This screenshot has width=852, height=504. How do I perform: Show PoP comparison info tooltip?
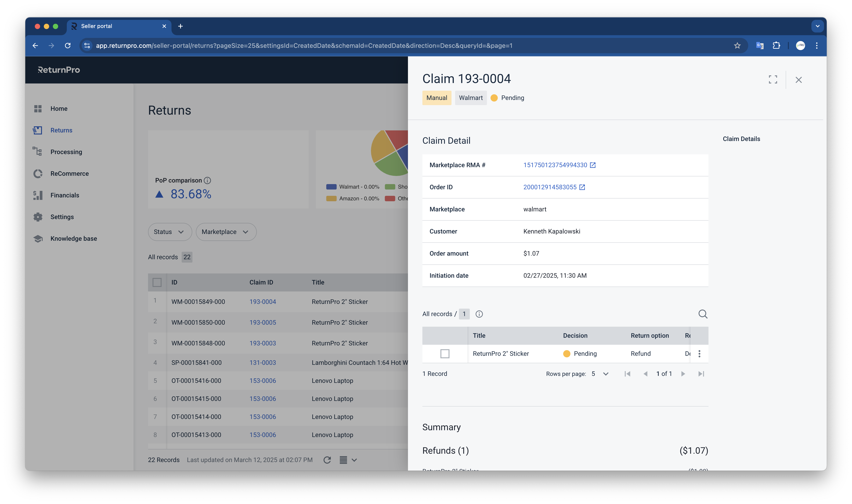click(x=208, y=180)
